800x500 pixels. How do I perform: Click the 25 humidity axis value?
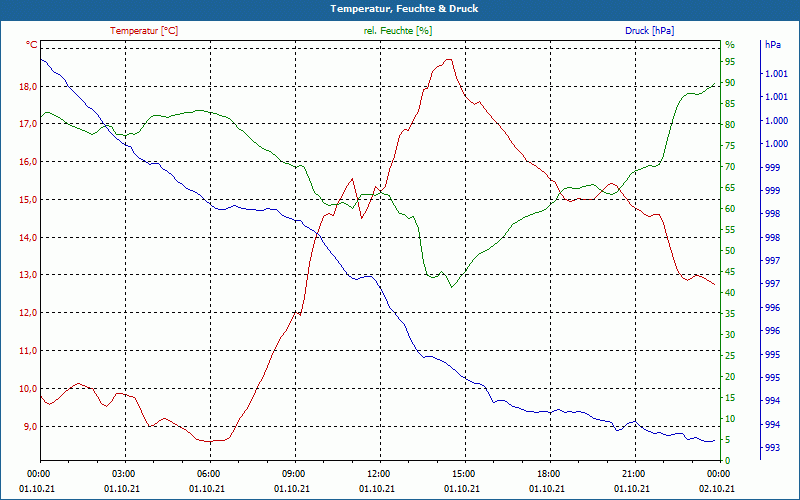point(730,356)
